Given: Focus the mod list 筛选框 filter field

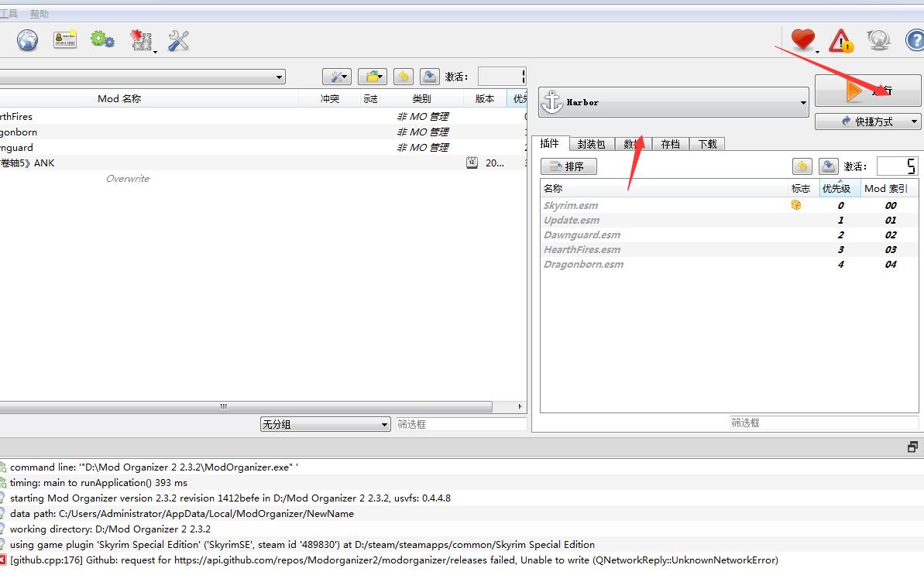Looking at the screenshot, I should pos(461,424).
